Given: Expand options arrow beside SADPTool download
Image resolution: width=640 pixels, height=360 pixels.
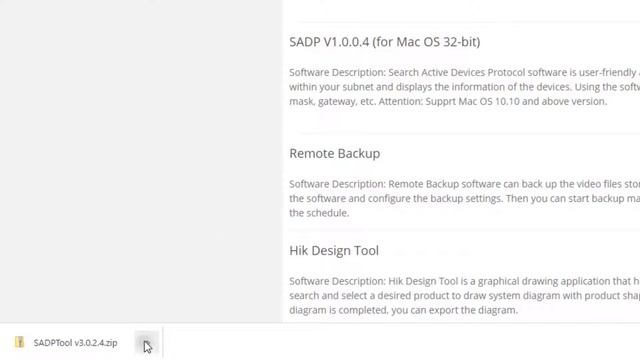Looking at the screenshot, I should [x=147, y=343].
